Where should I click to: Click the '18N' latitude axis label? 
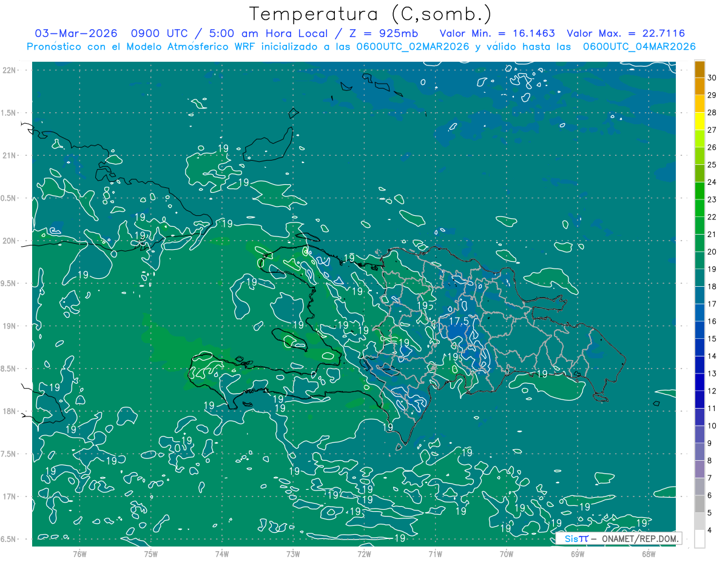coord(10,411)
